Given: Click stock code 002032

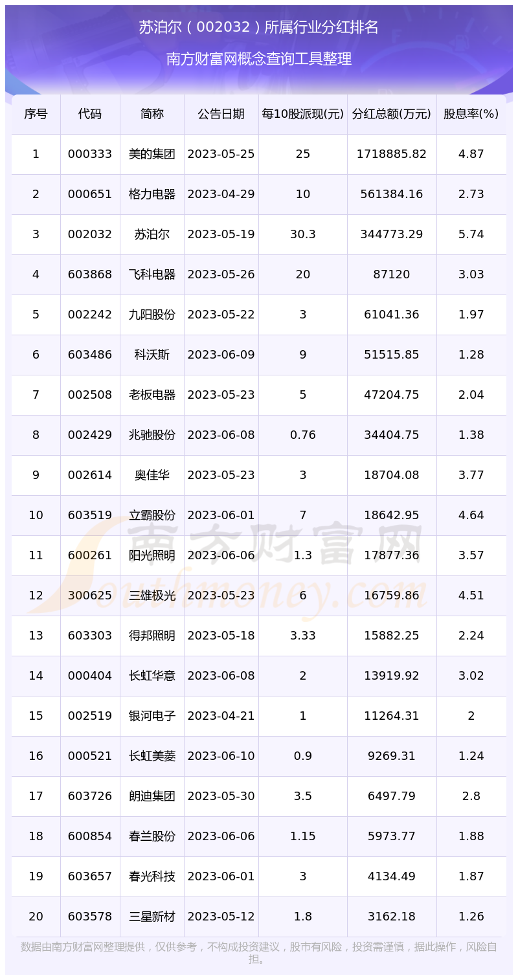Looking at the screenshot, I should click(90, 234).
